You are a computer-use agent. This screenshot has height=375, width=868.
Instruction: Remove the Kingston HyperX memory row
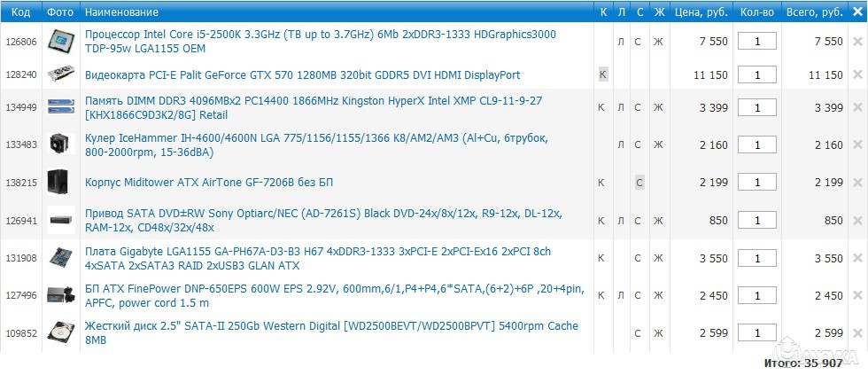click(857, 107)
